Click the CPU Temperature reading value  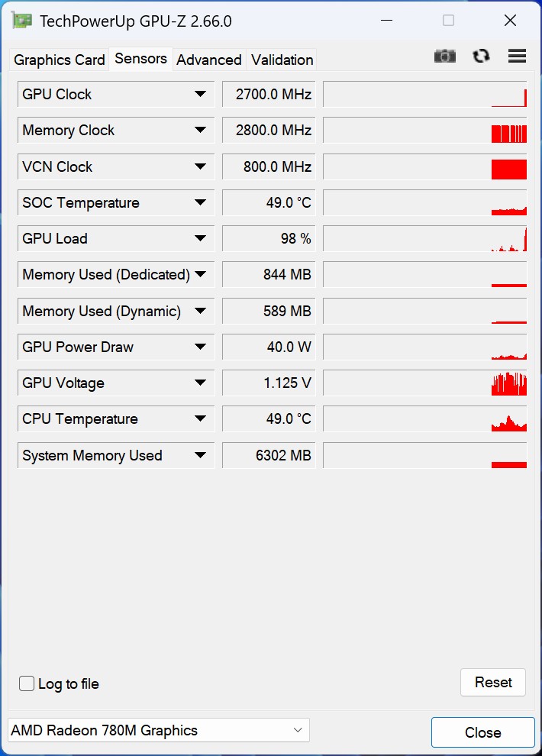point(269,419)
